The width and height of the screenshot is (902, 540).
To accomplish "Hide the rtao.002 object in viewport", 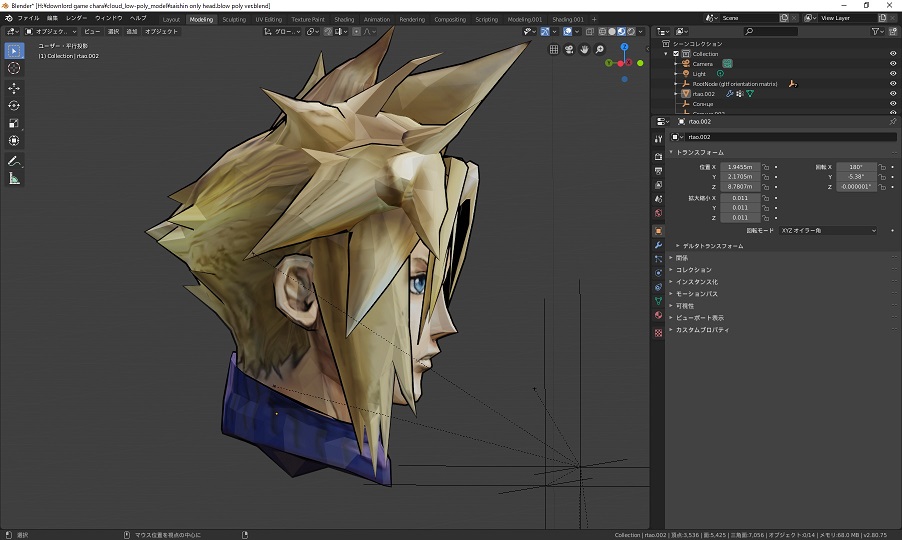I will pyautogui.click(x=893, y=94).
